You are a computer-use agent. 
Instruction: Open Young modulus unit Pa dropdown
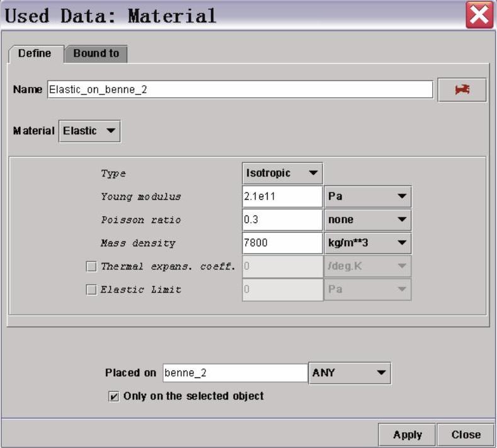click(x=367, y=197)
